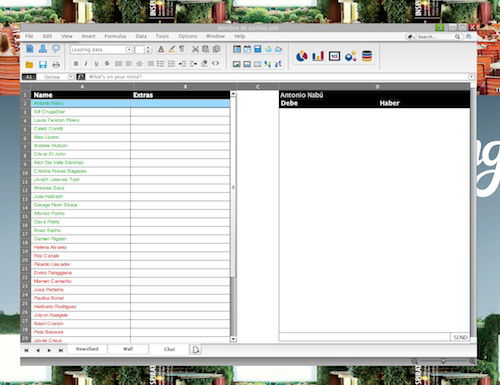Toggle bold formatting button
Viewport: 500px width, 385px height.
[76, 63]
